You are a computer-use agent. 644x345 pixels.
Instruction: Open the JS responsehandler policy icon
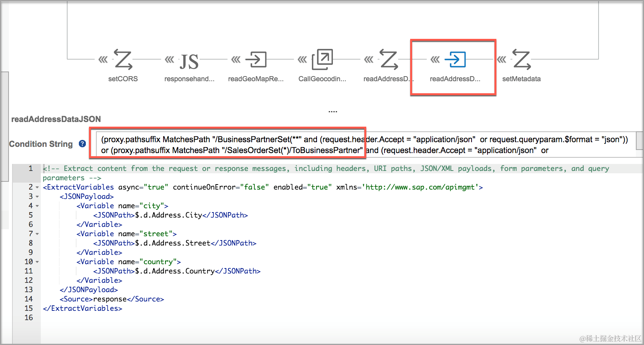click(x=189, y=61)
